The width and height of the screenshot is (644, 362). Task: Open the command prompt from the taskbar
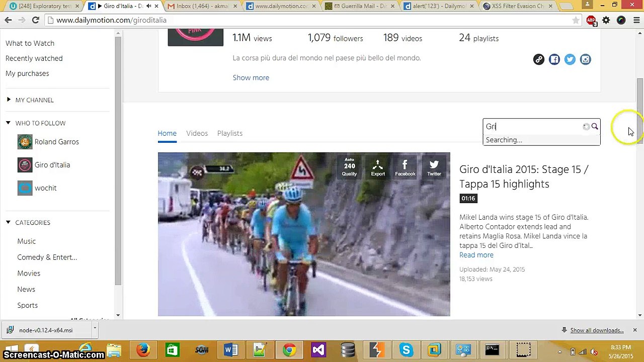pyautogui.click(x=492, y=349)
